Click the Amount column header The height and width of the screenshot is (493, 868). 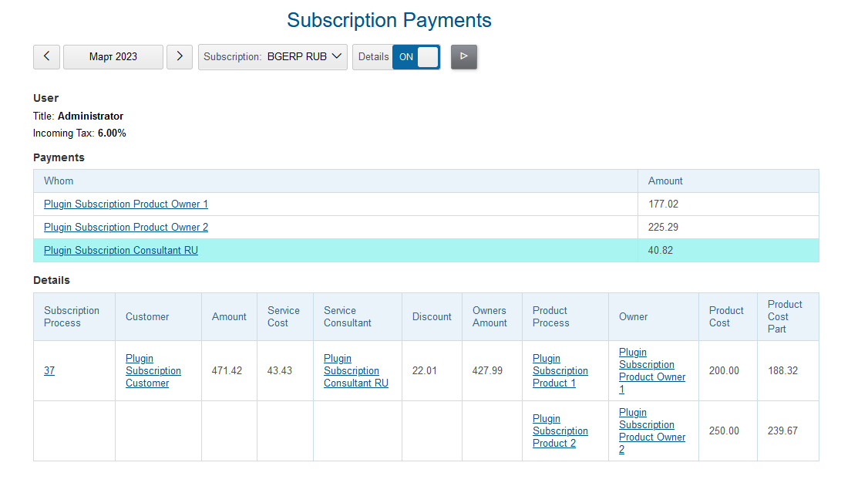664,181
